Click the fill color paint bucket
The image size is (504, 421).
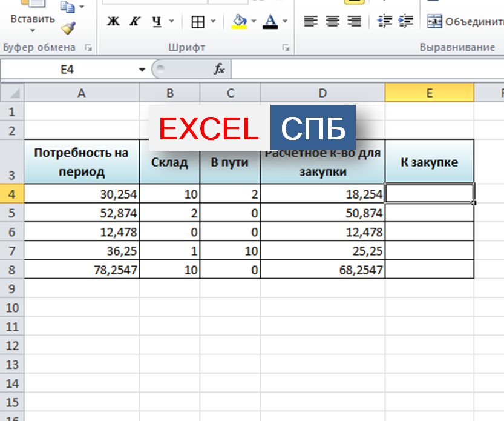240,22
